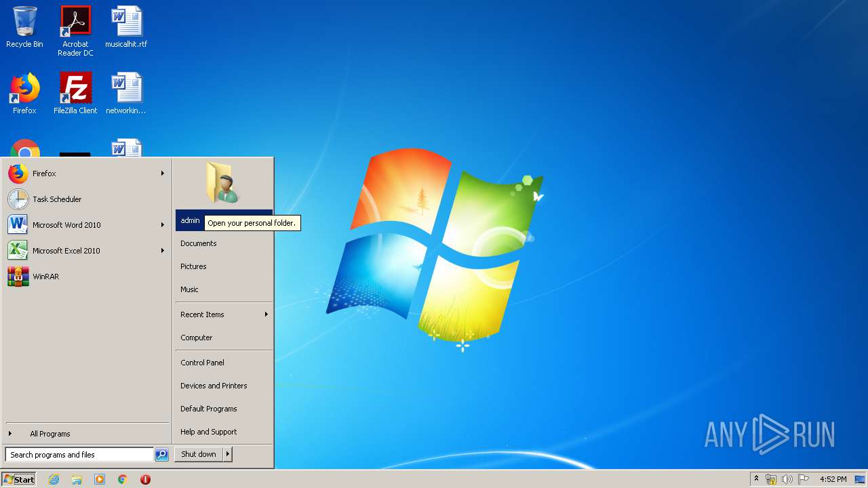Show hidden tray icons arrow
This screenshot has height=488, width=868.
(x=757, y=479)
